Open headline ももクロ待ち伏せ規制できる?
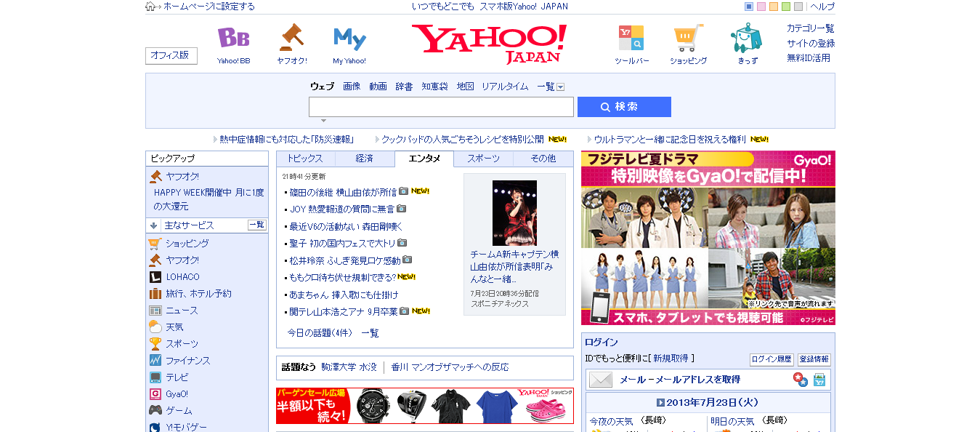Screen dimensions: 980x432 [342, 277]
